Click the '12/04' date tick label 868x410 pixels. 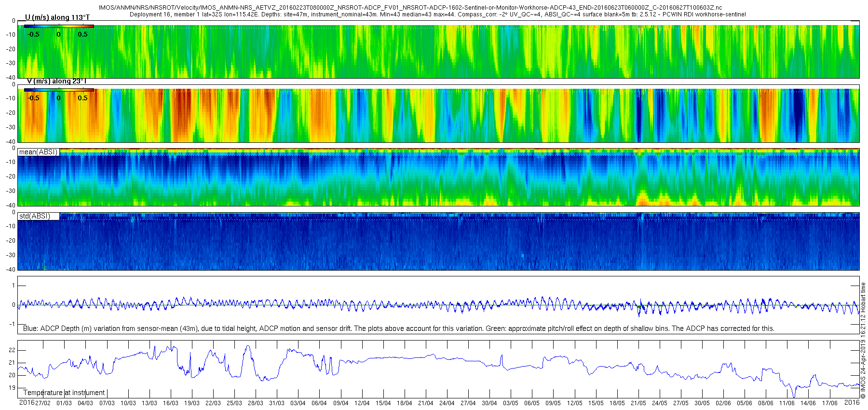362,403
